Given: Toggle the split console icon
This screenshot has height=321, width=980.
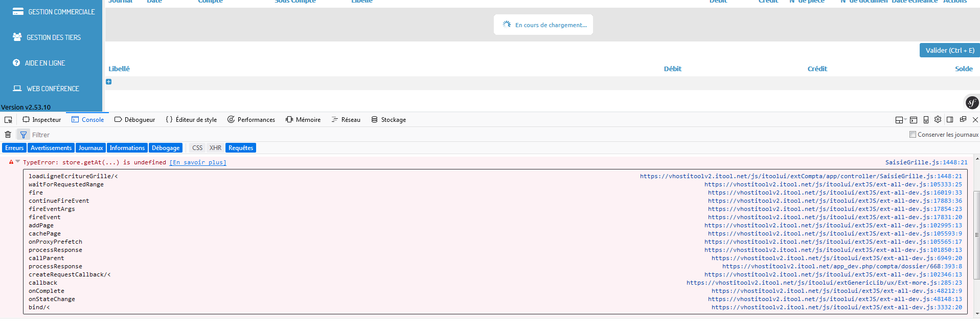Looking at the screenshot, I should 914,120.
